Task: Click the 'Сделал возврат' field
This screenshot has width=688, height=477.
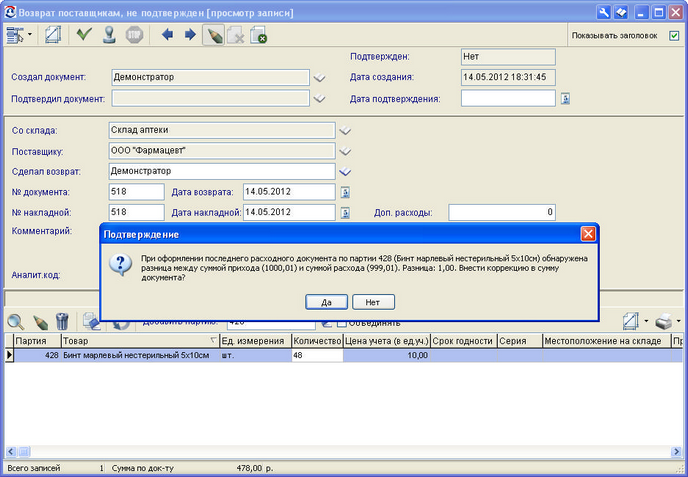Action: point(222,171)
